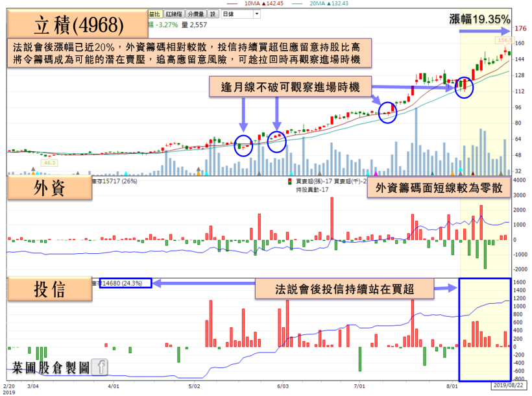This screenshot has width=532, height=396.
Task: Click the 4/01 date axis label
Action: coord(114,386)
